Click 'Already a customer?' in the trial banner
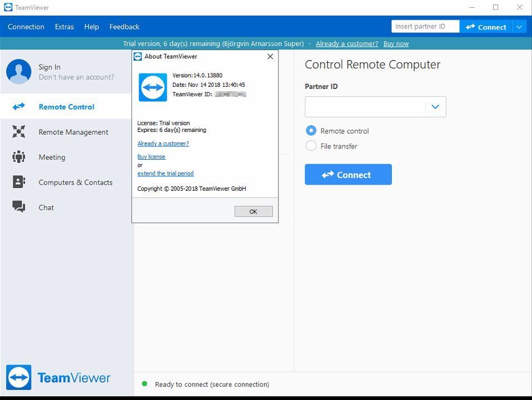 [347, 43]
